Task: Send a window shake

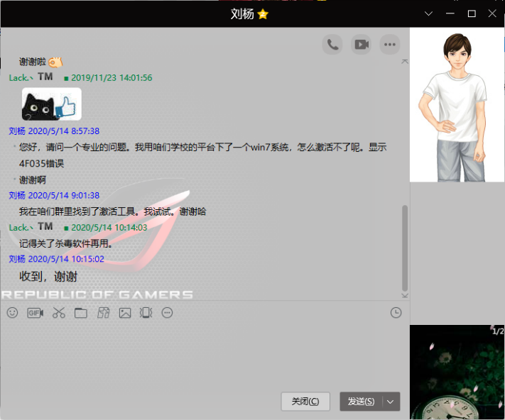Action: [146, 313]
